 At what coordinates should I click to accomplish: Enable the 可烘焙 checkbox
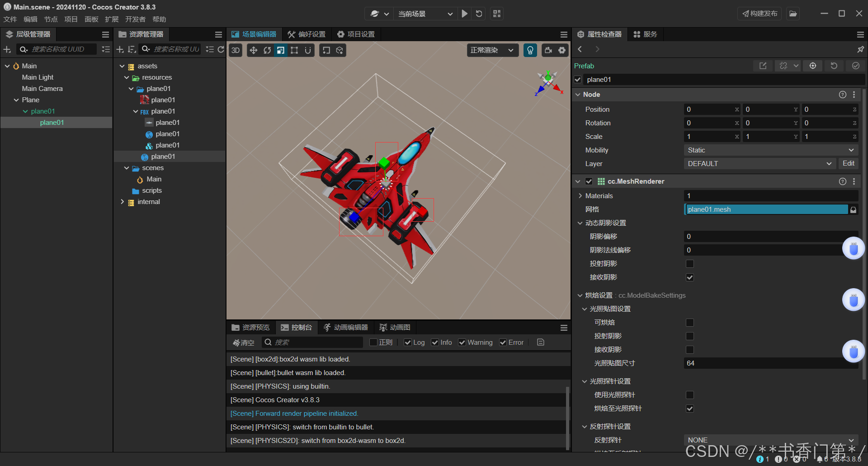point(690,323)
